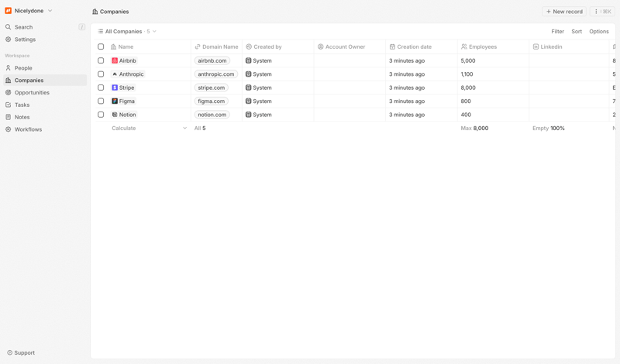This screenshot has height=364, width=620.
Task: Open the All Companies view dropdown
Action: click(x=127, y=31)
